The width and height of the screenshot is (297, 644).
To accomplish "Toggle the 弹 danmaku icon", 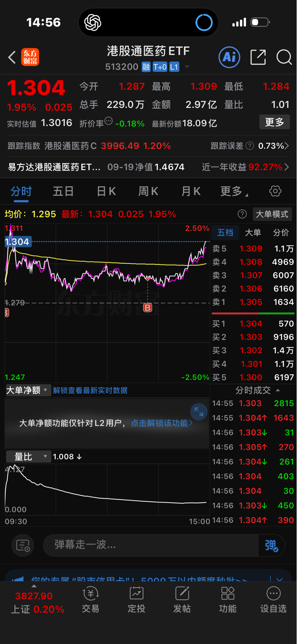I will (x=272, y=545).
